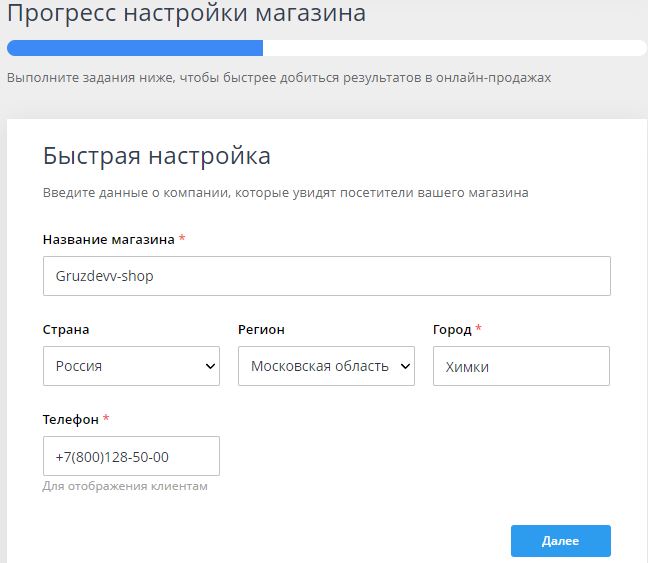Image resolution: width=648 pixels, height=563 pixels.
Task: Click the label 'Регион'
Action: pyautogui.click(x=261, y=329)
